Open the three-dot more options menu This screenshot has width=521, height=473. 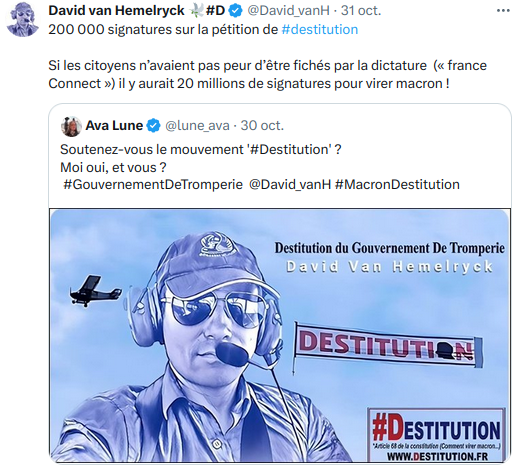(503, 11)
